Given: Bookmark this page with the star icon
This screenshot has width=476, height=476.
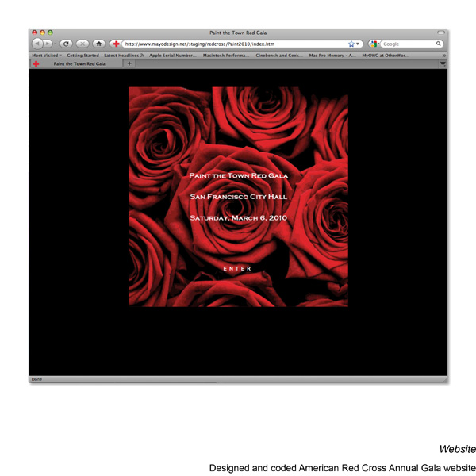Looking at the screenshot, I should (351, 44).
